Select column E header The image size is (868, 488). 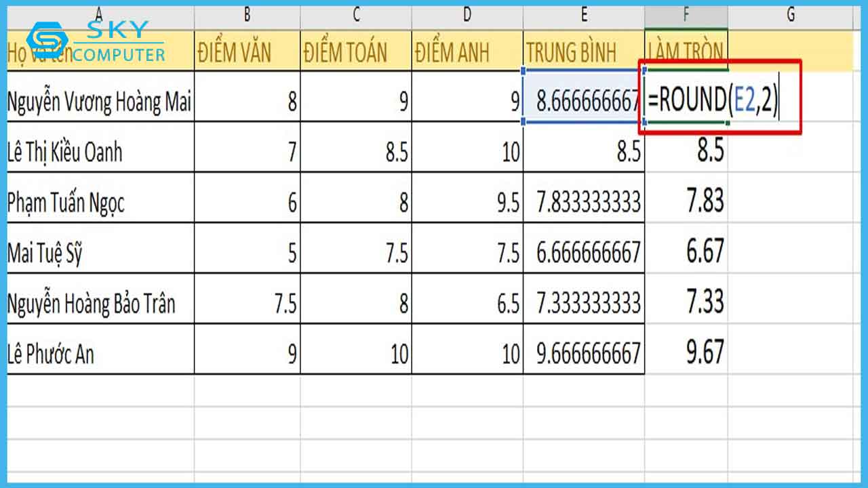coord(584,16)
